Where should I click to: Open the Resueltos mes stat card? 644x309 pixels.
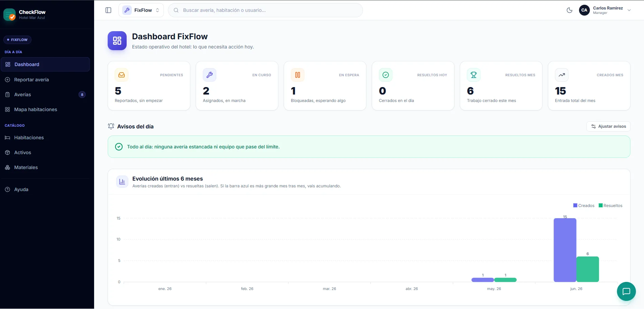coord(501,86)
